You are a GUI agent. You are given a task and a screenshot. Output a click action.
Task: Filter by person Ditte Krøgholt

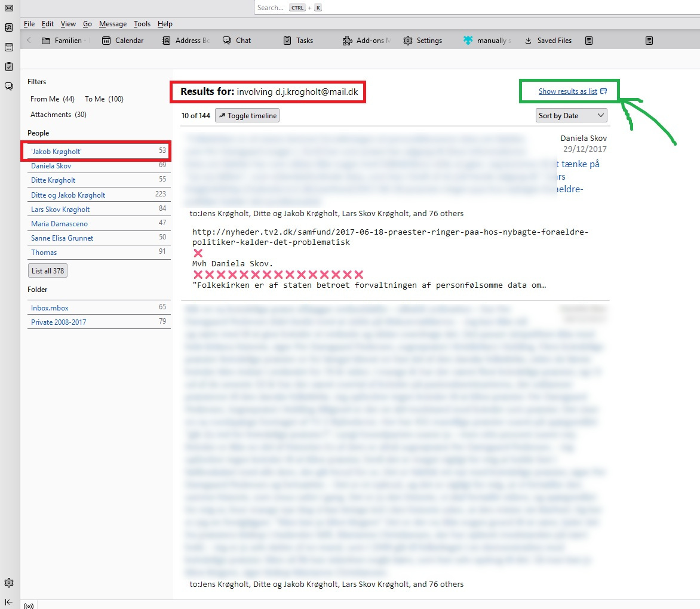tap(99, 180)
